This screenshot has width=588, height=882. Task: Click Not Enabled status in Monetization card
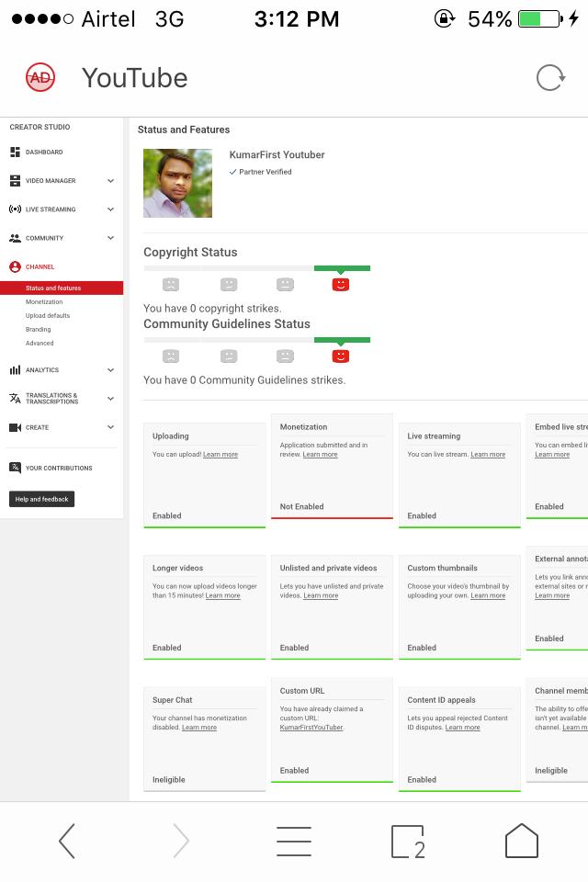tap(301, 507)
